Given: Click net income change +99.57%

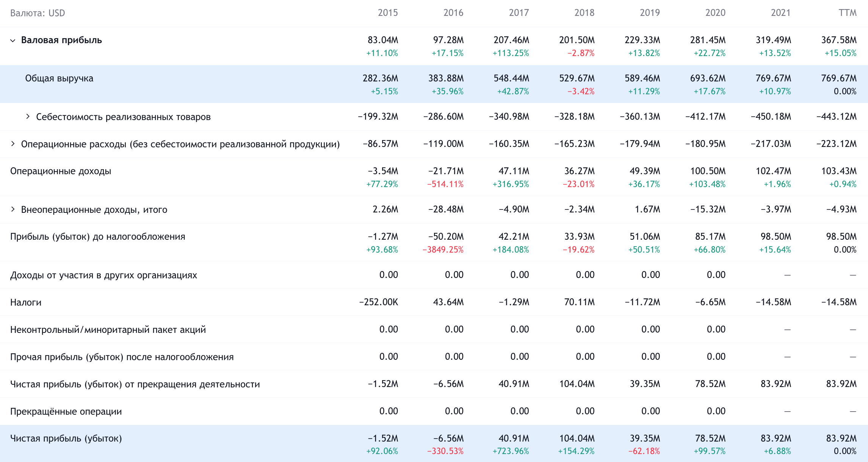Looking at the screenshot, I should click(x=710, y=451).
